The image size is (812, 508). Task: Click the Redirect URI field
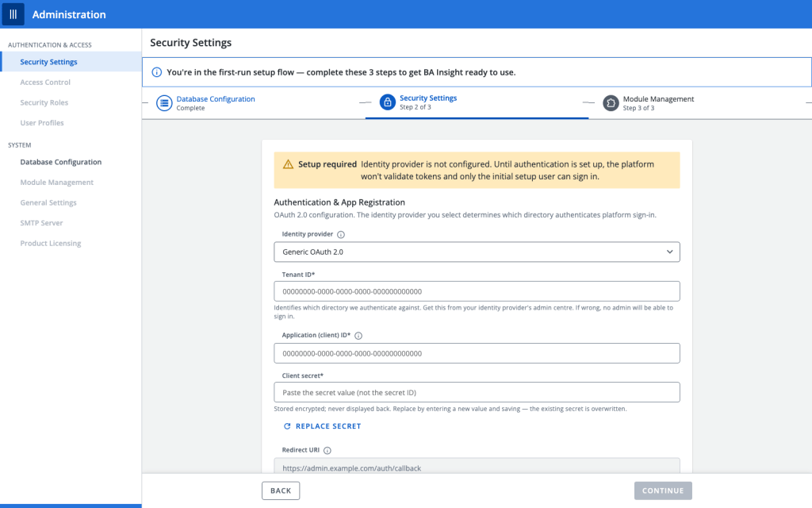pos(477,465)
